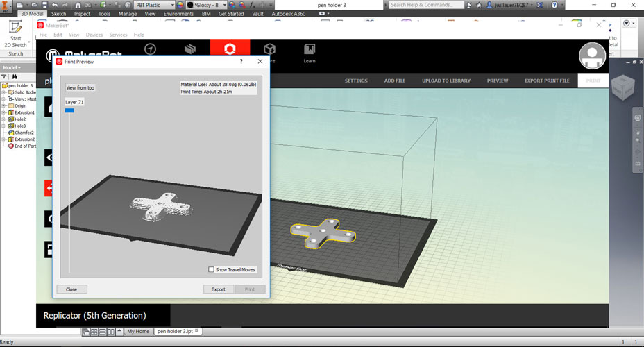Click ADD FILE in MakerBot toolbar

(x=395, y=81)
